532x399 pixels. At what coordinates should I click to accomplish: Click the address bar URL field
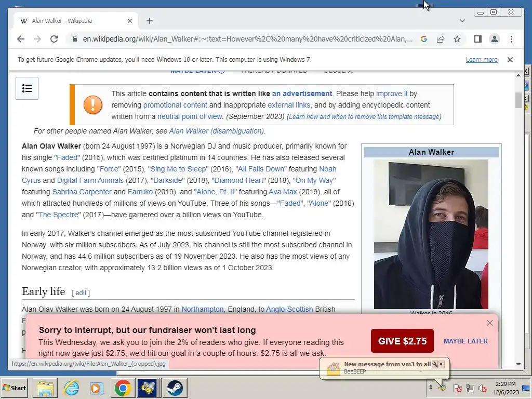coord(248,39)
